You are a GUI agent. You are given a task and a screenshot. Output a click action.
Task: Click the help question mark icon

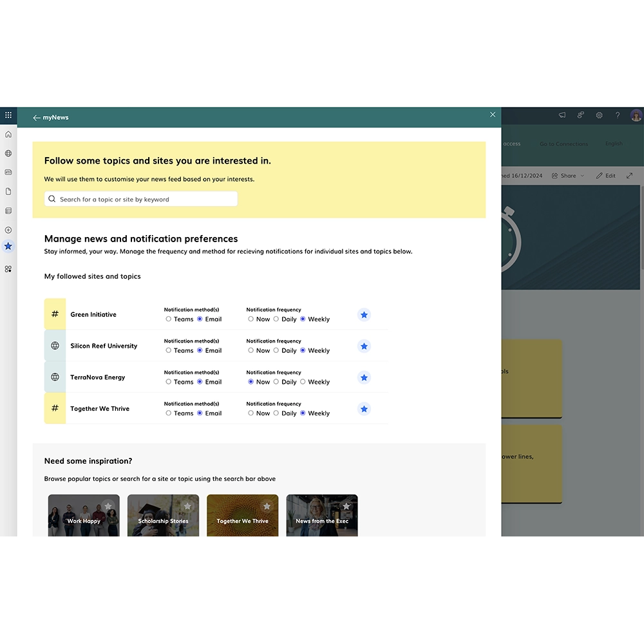tap(618, 115)
